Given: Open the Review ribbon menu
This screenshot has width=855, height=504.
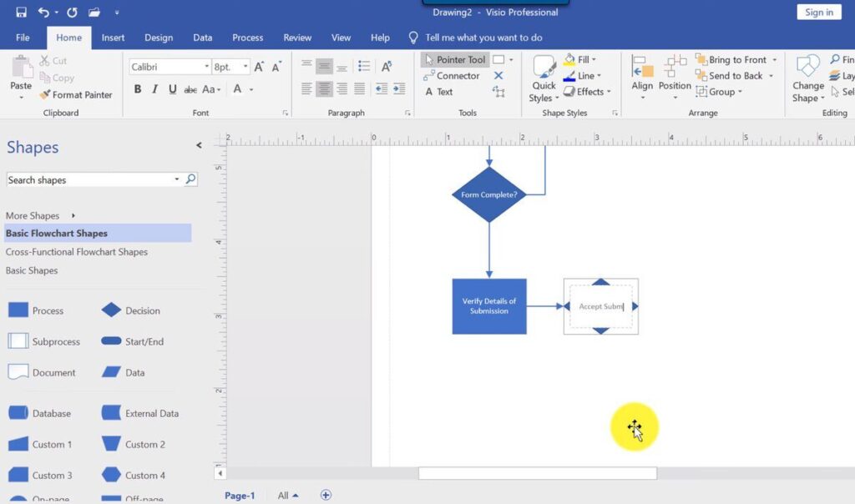Looking at the screenshot, I should [297, 38].
